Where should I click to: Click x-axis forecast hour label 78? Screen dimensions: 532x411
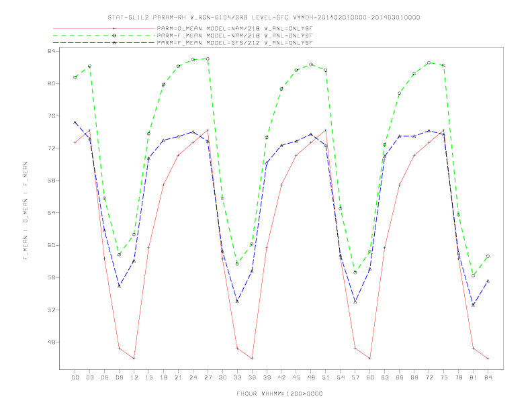(459, 377)
